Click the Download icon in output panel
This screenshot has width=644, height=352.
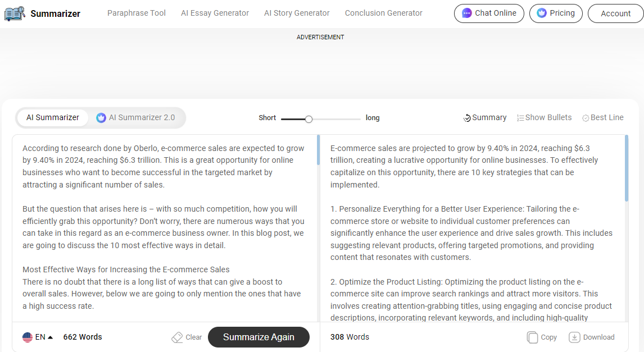[574, 337]
